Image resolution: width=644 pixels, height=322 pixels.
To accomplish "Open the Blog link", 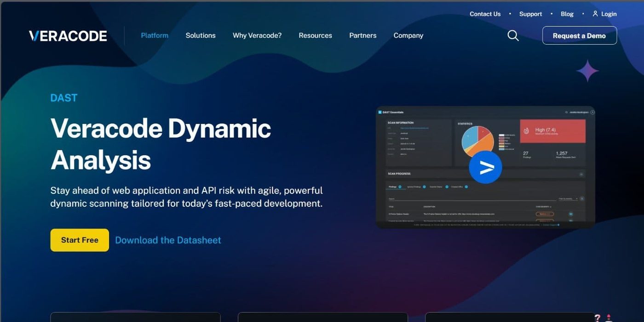I will tap(567, 14).
